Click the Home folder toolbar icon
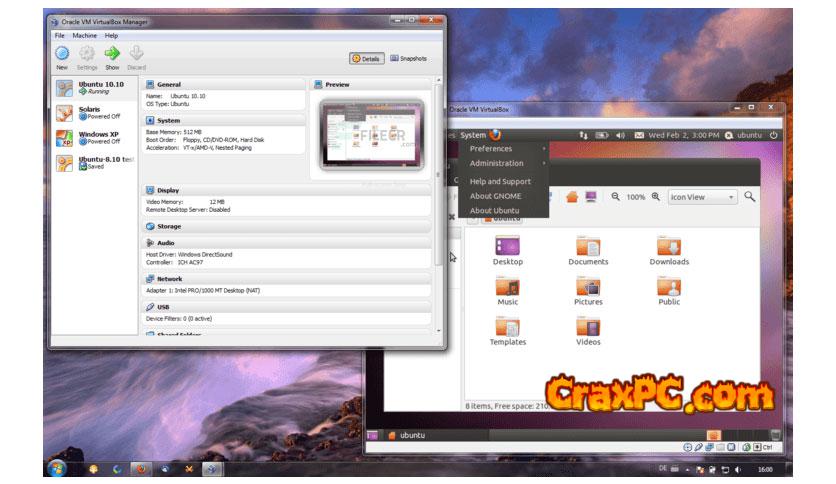 pos(572,197)
